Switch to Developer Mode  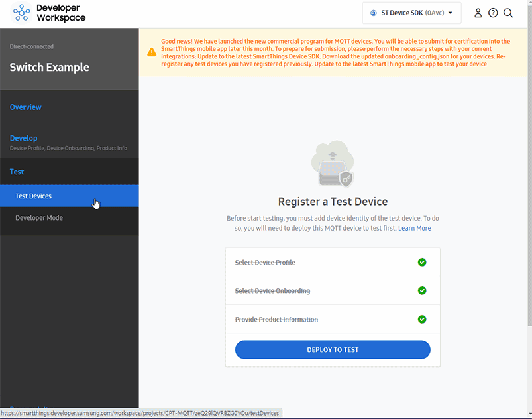38,217
